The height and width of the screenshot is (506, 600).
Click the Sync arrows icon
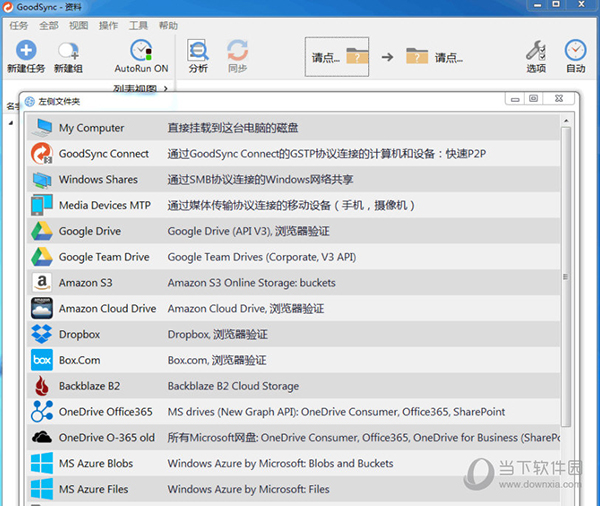(237, 50)
